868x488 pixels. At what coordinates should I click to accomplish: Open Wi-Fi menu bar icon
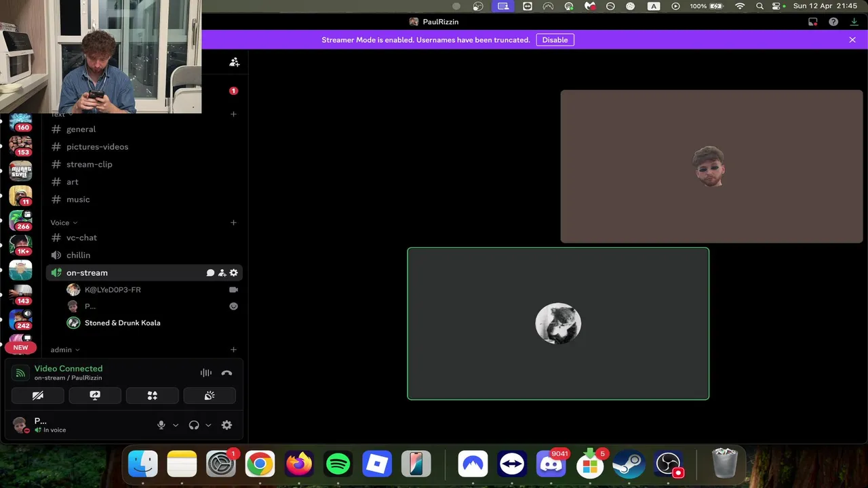740,6
